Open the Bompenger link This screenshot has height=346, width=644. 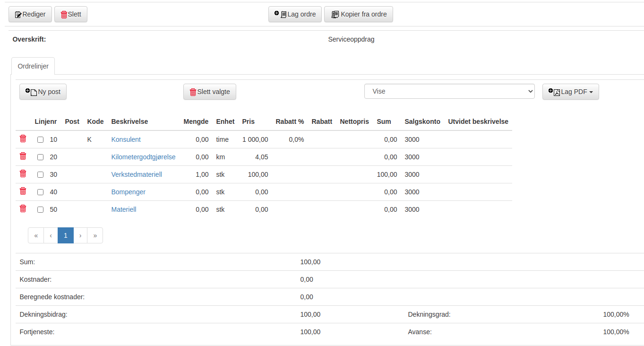click(x=129, y=192)
